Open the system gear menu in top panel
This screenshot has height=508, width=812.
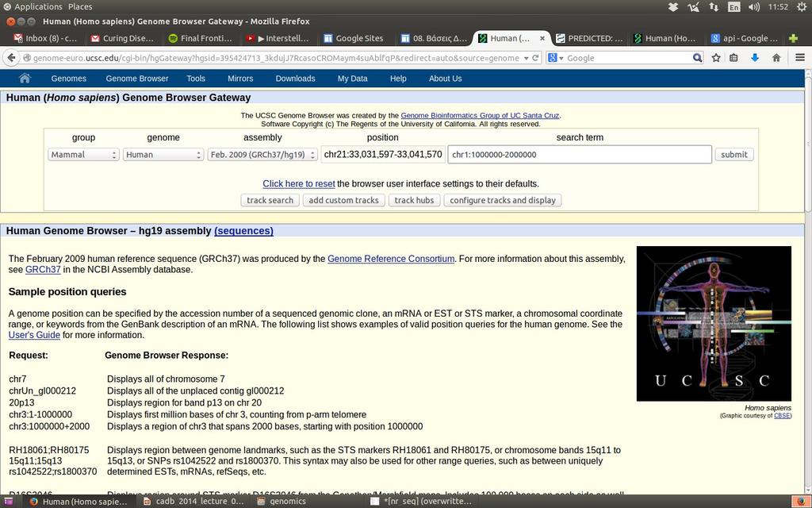click(802, 6)
